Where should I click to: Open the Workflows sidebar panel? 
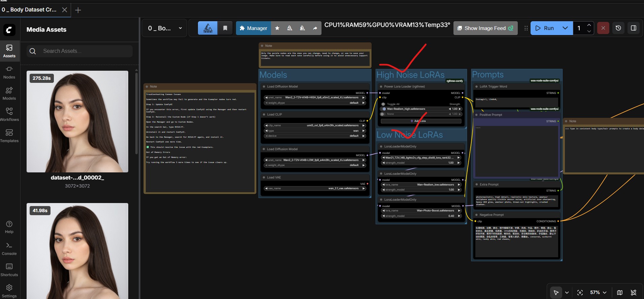9,114
